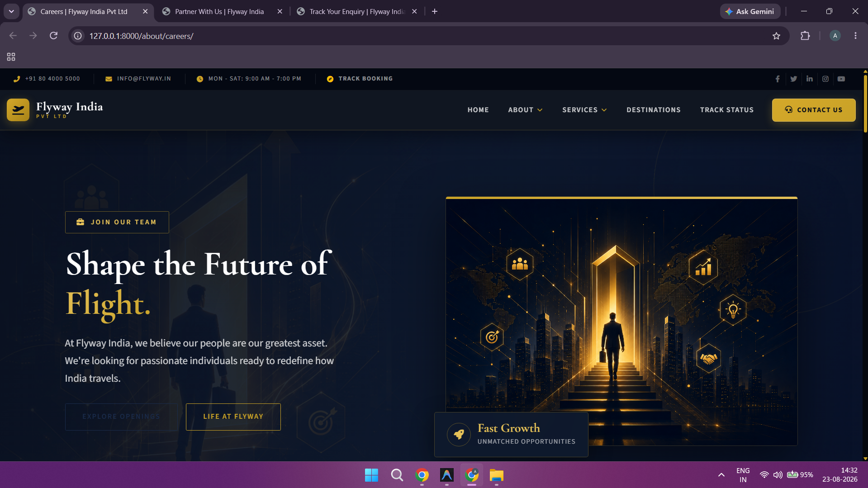The height and width of the screenshot is (488, 868).
Task: Close the Track Your Enquiry tab
Action: point(414,12)
